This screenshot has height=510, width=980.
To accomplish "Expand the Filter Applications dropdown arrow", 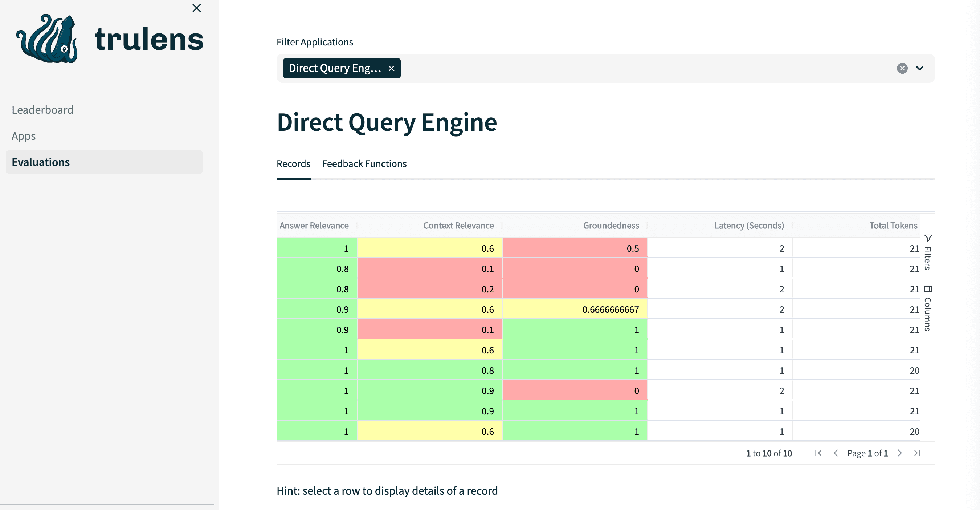I will (x=919, y=69).
